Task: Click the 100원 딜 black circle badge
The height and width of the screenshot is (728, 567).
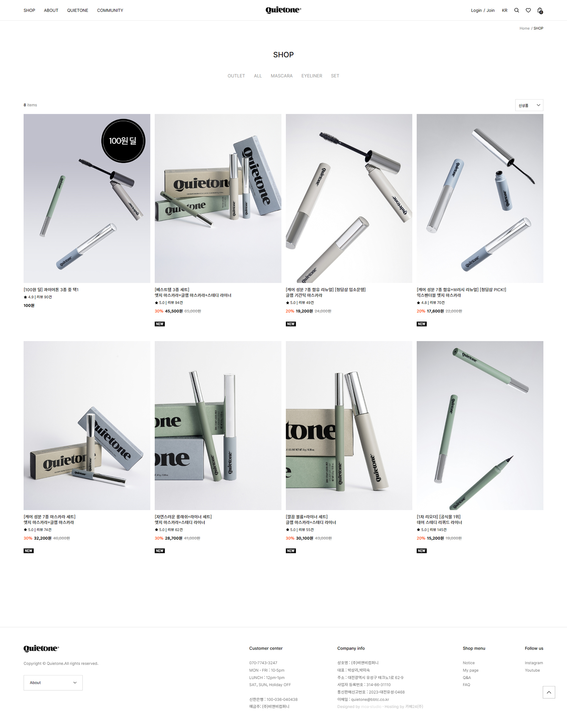Action: tap(123, 141)
